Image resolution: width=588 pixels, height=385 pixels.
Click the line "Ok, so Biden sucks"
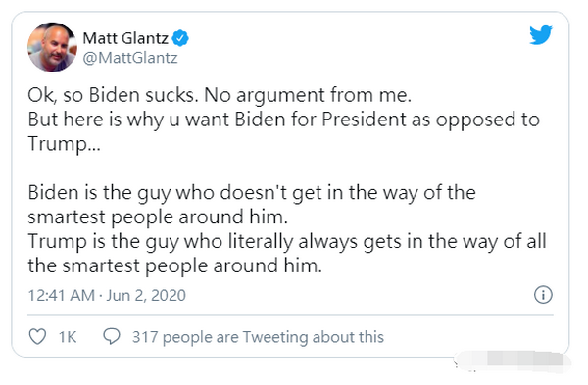[x=220, y=95]
